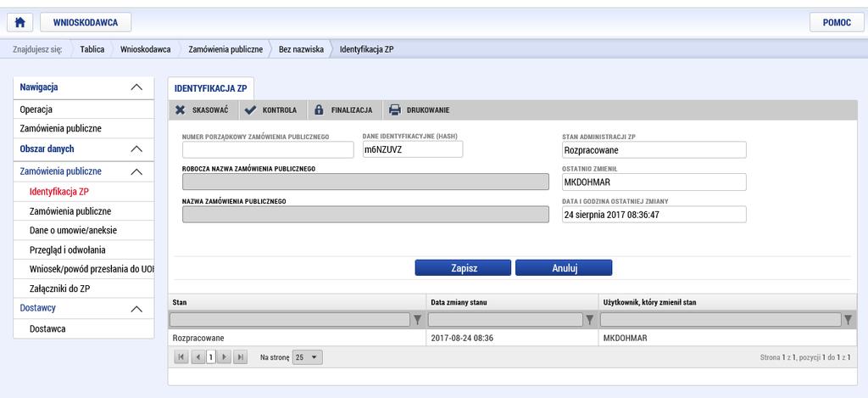Select page 1 in pager
Screen dimensions: 868x398
click(210, 357)
